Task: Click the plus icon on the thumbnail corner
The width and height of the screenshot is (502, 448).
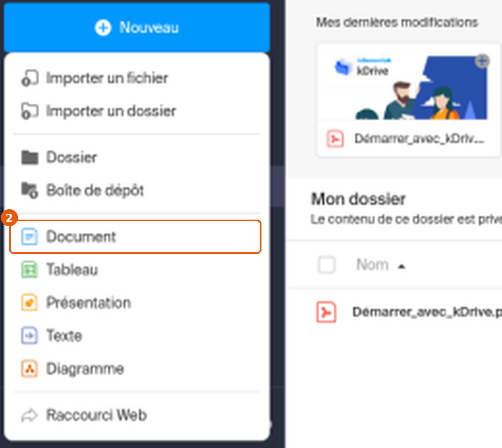Action: pos(482,61)
